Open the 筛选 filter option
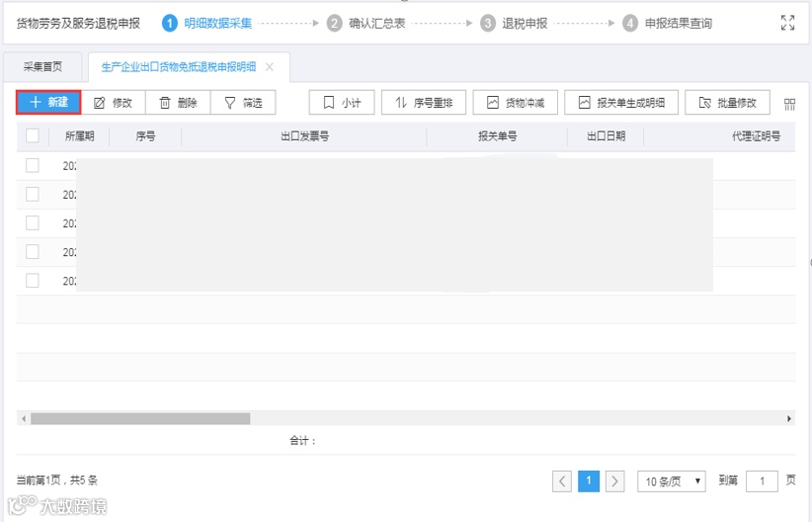Image resolution: width=812 pixels, height=522 pixels. coord(243,103)
